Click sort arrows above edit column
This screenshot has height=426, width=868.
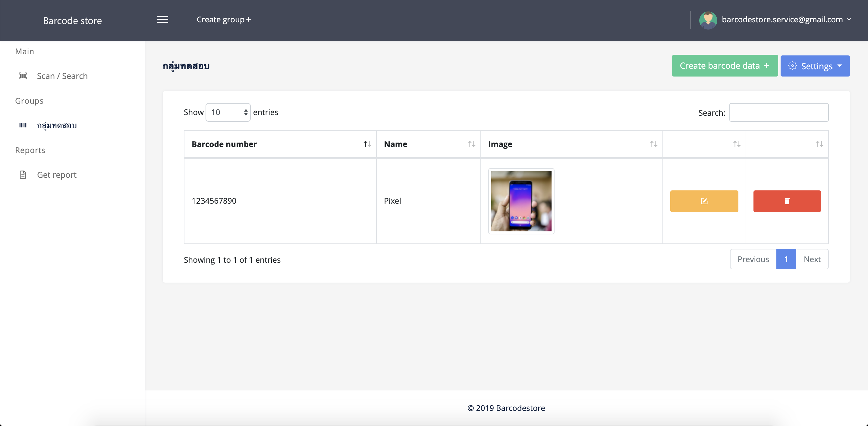point(737,144)
